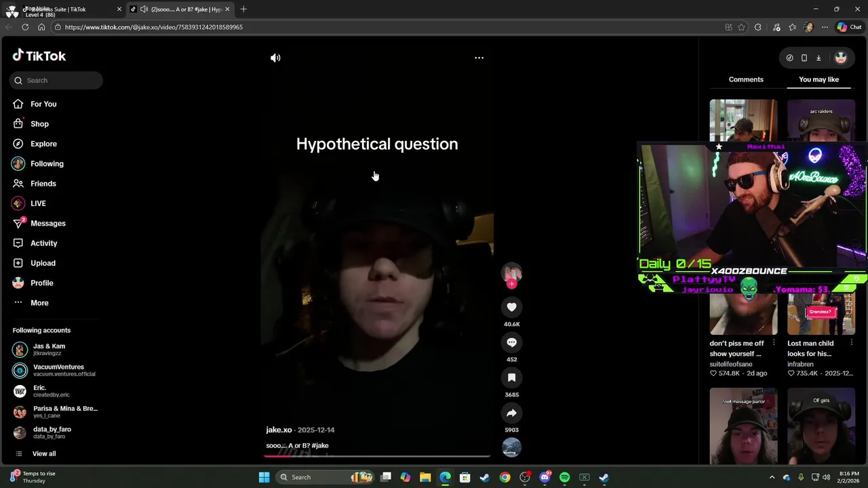Open the browser media control icon

click(776, 27)
